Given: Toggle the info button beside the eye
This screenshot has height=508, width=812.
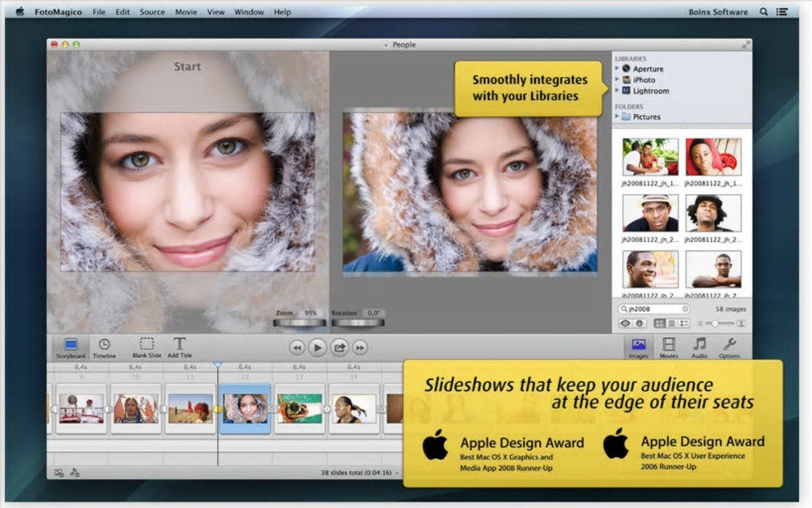Looking at the screenshot, I should coord(640,323).
